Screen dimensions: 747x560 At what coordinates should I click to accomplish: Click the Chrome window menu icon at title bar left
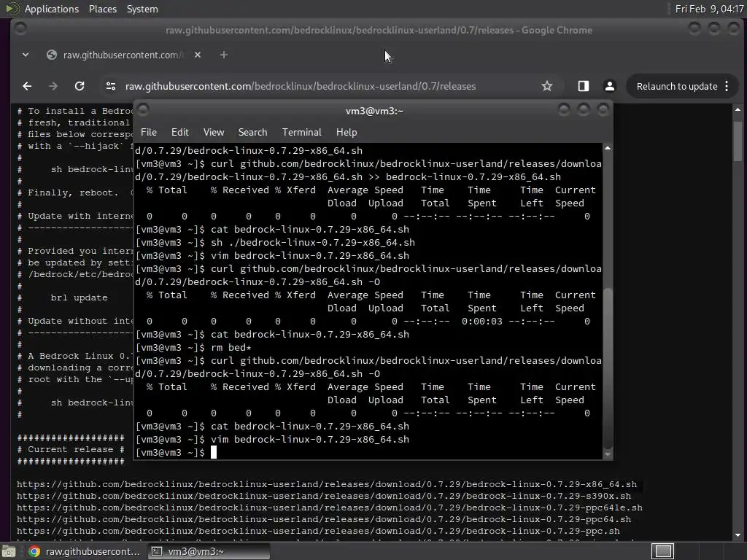coord(20,29)
